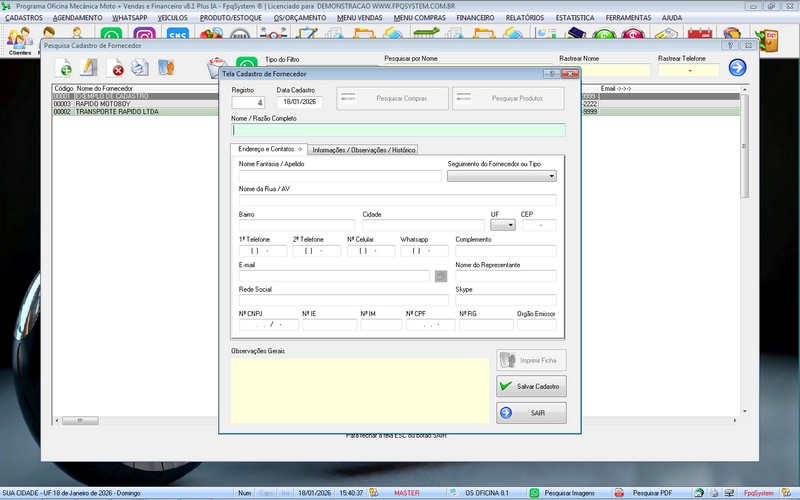This screenshot has height=500, width=800.
Task: Click the new supplier icon with green plus
Action: pyautogui.click(x=63, y=68)
